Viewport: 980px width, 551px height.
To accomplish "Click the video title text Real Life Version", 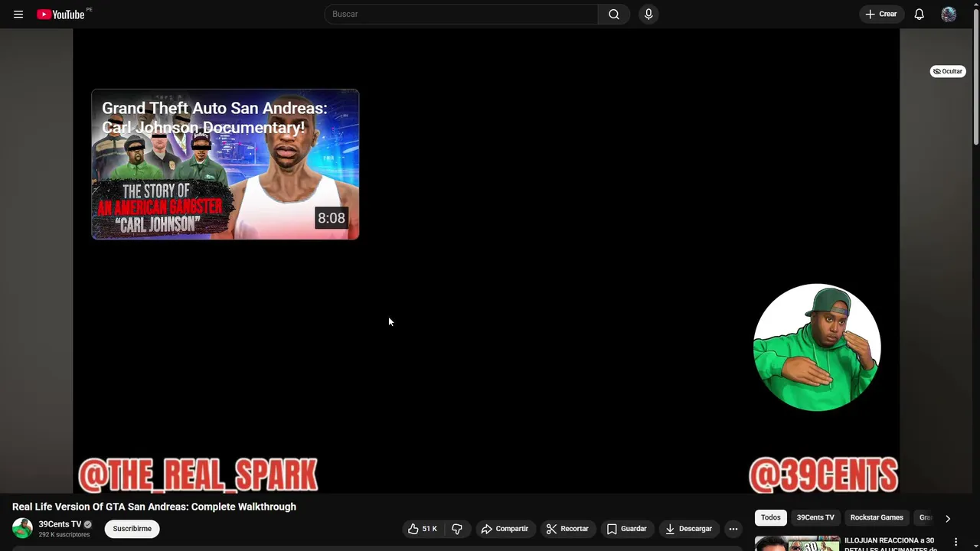I will [x=154, y=507].
